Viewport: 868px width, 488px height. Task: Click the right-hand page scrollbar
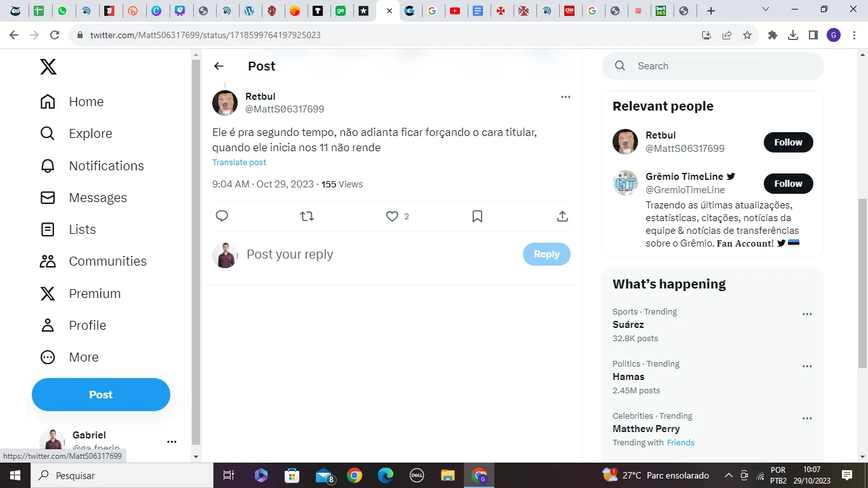pyautogui.click(x=862, y=283)
